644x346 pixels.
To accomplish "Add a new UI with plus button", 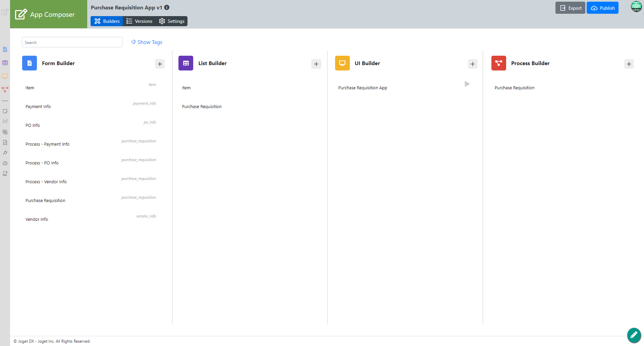I will [x=473, y=64].
